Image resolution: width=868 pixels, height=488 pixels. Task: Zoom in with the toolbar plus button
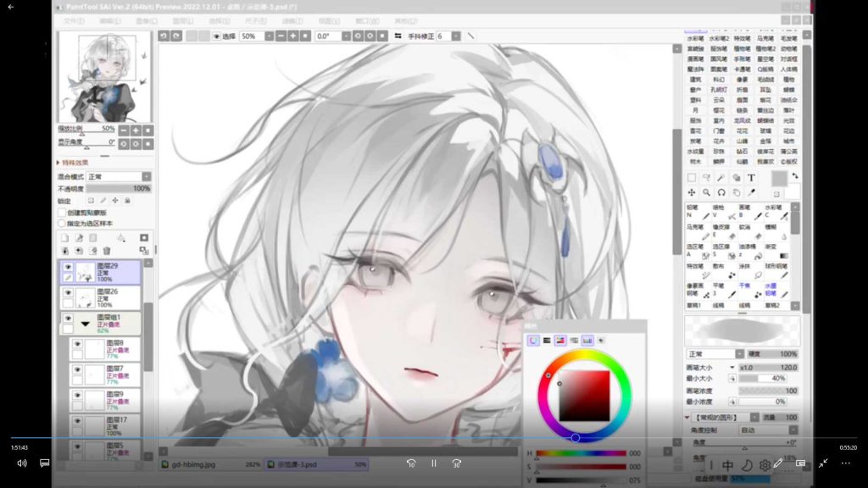click(x=292, y=36)
